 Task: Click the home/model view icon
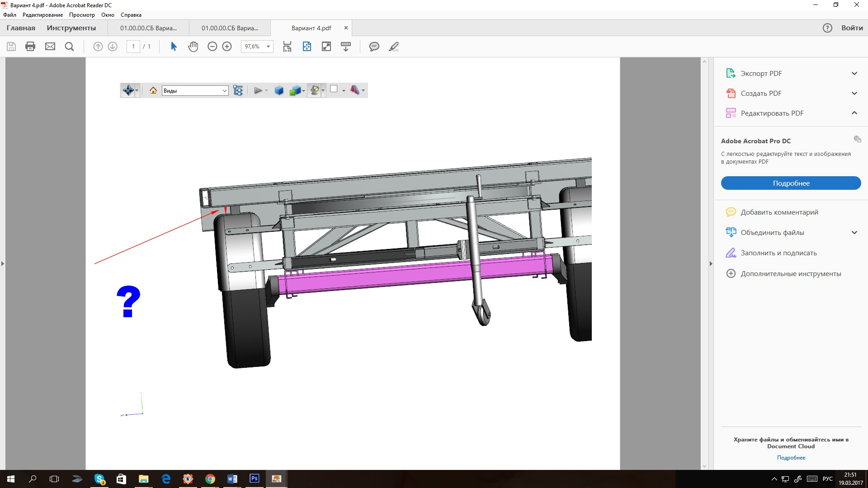point(153,90)
